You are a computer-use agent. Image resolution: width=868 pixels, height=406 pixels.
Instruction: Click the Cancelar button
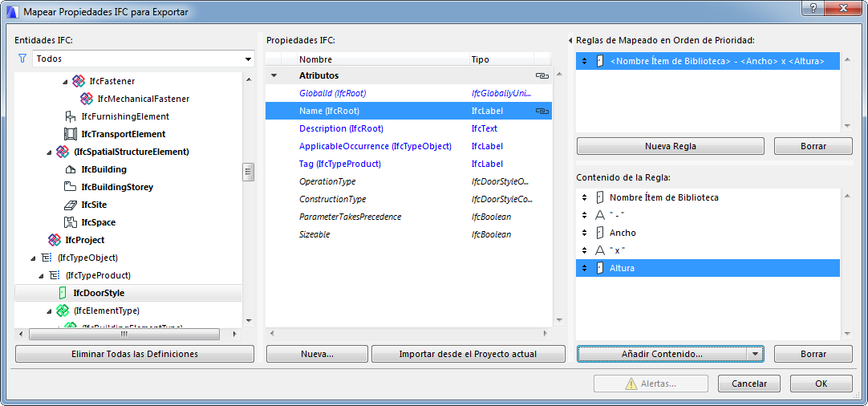pos(749,384)
